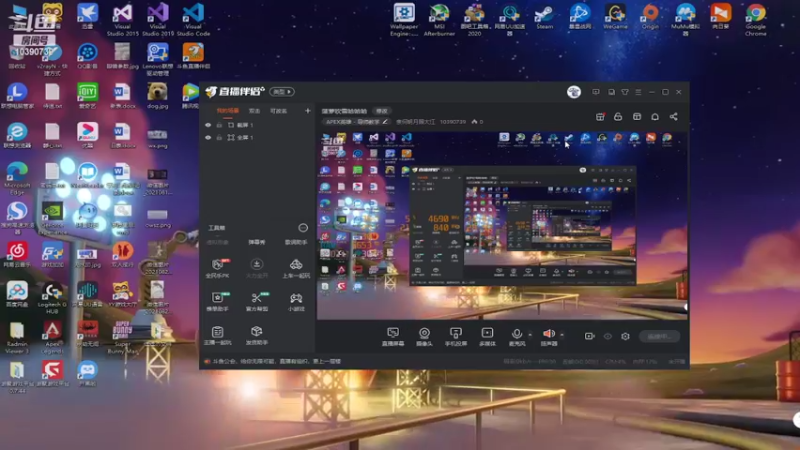
Task: Toggle visibility eye of second source row
Action: pos(208,137)
